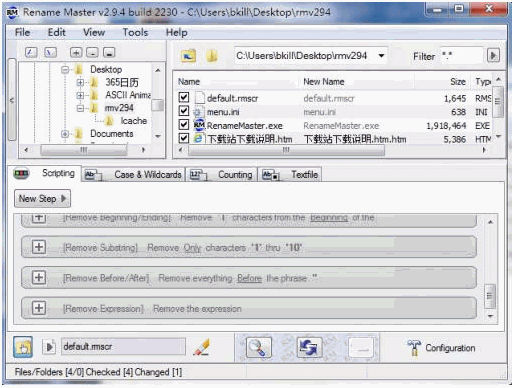Open the folder path dropdown
This screenshot has height=388, width=512.
point(382,56)
